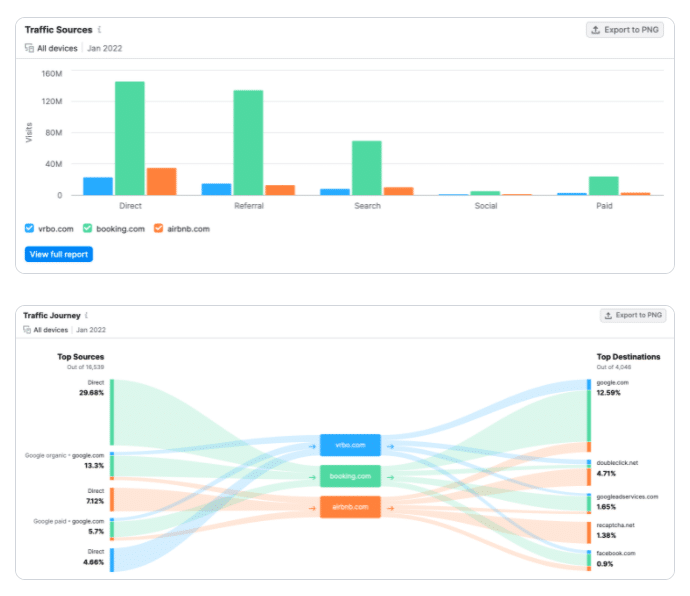Click All devices in Traffic Sources

coord(57,48)
